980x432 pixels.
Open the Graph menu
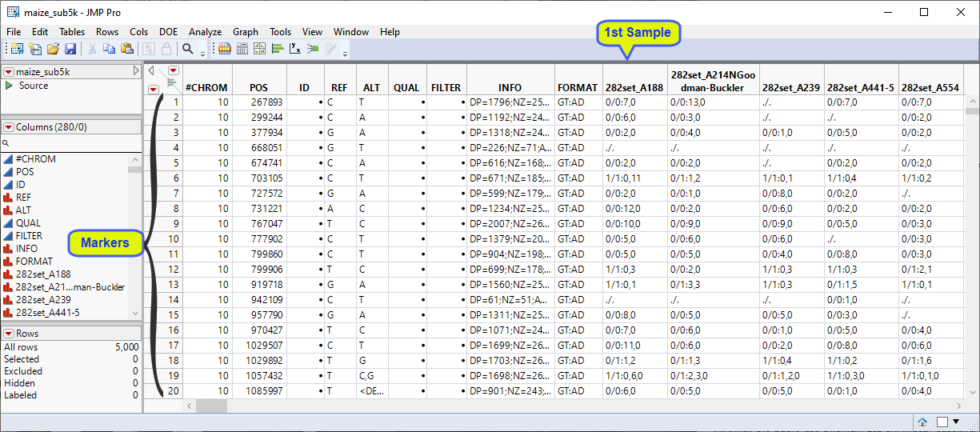coord(246,32)
